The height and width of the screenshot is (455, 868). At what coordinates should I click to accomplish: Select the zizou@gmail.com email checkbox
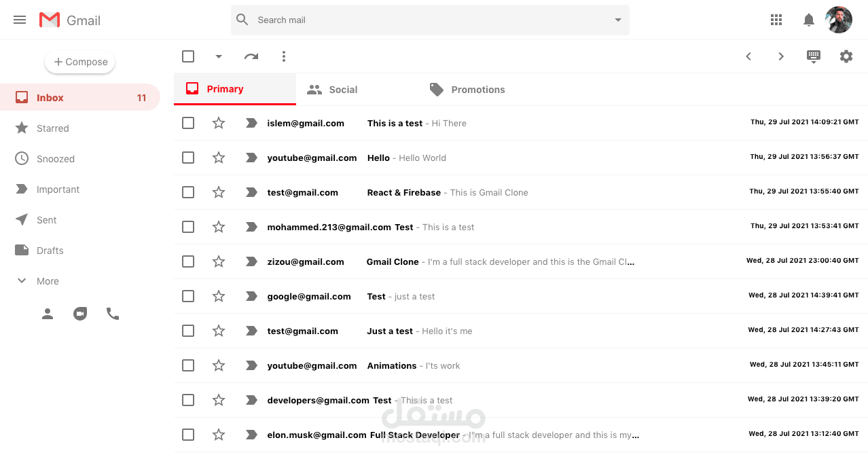(x=188, y=261)
